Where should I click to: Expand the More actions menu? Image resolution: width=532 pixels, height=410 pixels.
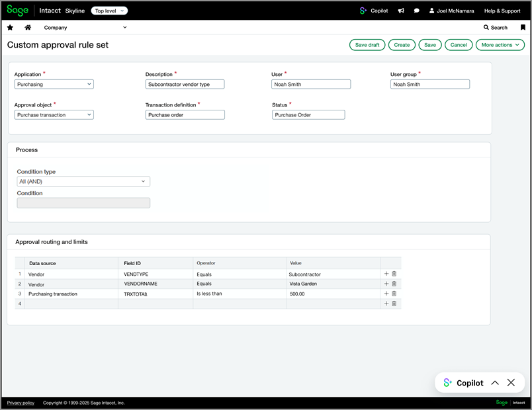(x=500, y=45)
